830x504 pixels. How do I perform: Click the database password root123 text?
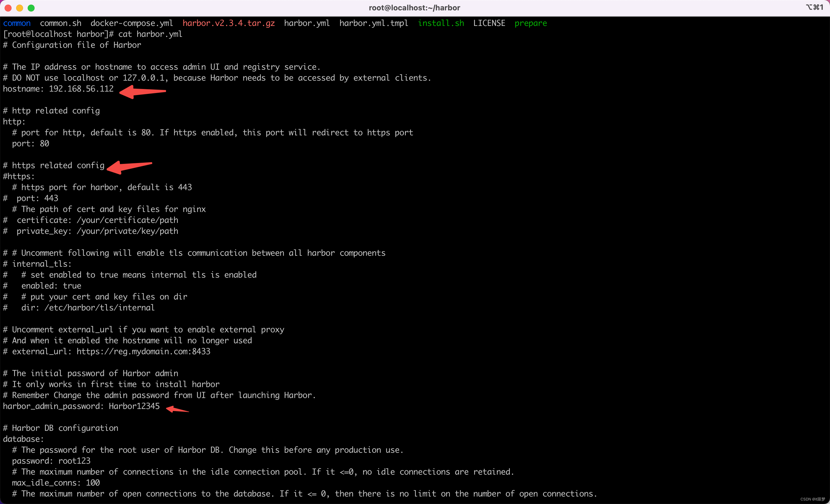click(74, 461)
